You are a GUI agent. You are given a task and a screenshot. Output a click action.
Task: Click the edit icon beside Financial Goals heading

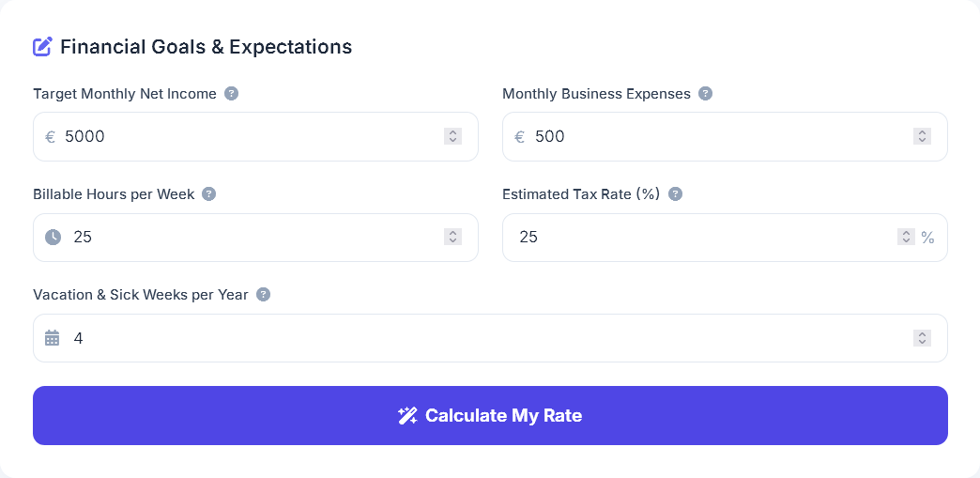[42, 46]
